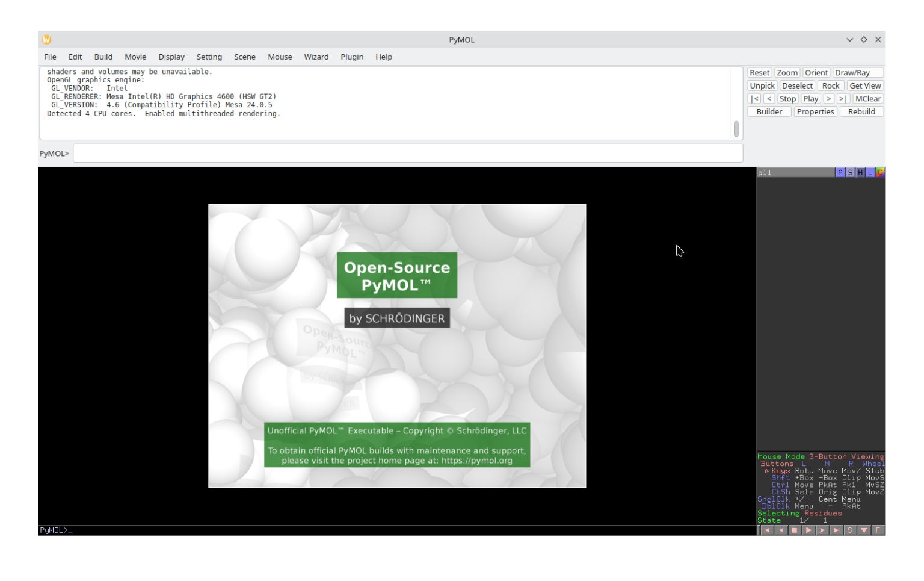Play the movie using the bottom playback arrow
This screenshot has height=581, width=924.
click(808, 530)
